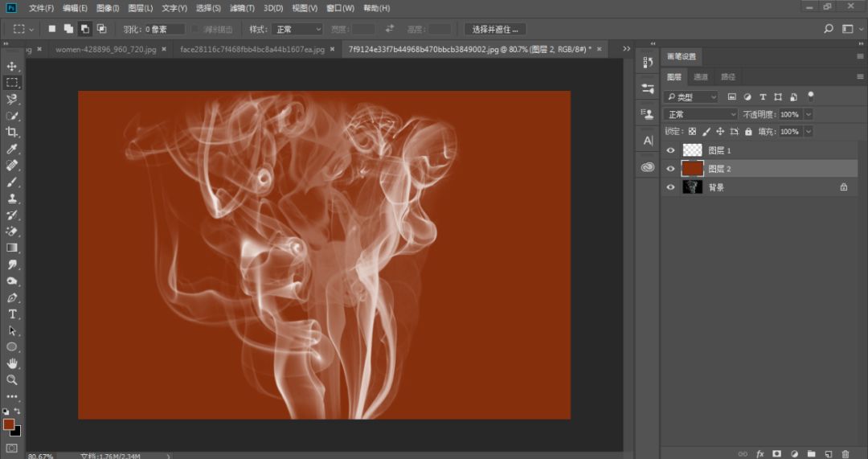Open the Character panel icon (A|)
The height and width of the screenshot is (459, 868).
point(648,141)
